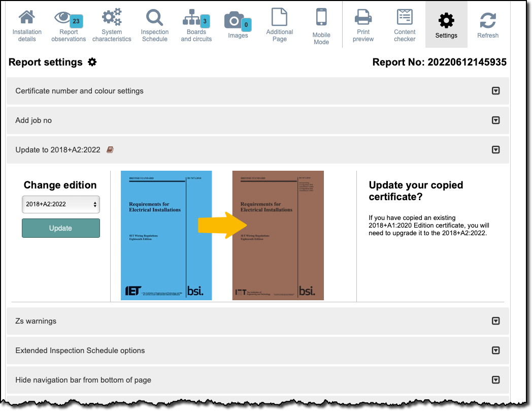This screenshot has height=411, width=532.
Task: Click the brown BS 7671 book cover
Action: (278, 235)
